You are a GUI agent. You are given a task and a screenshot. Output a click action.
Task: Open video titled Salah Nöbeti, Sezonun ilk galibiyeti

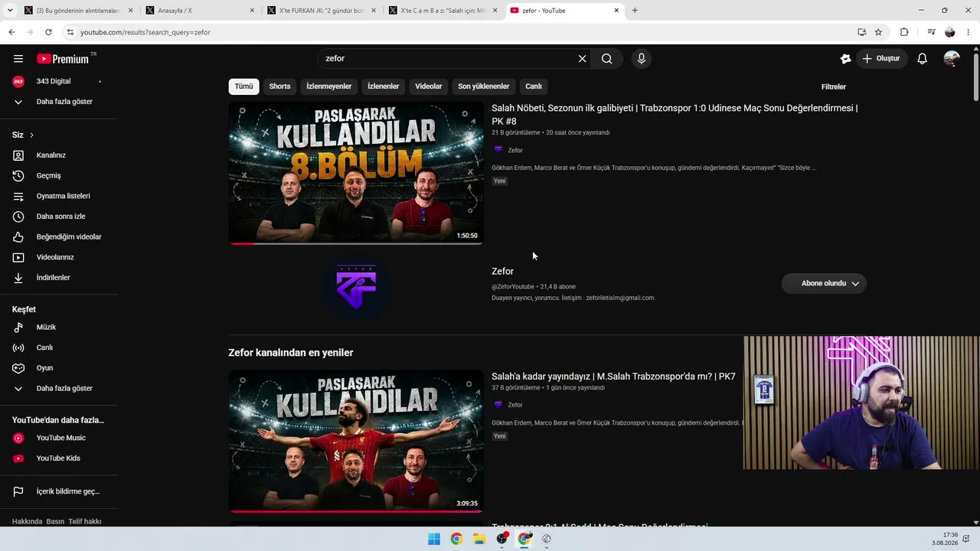[675, 115]
